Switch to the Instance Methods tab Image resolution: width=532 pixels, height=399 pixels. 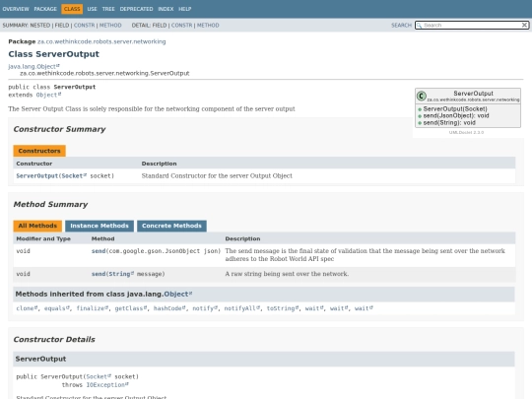[x=100, y=226]
